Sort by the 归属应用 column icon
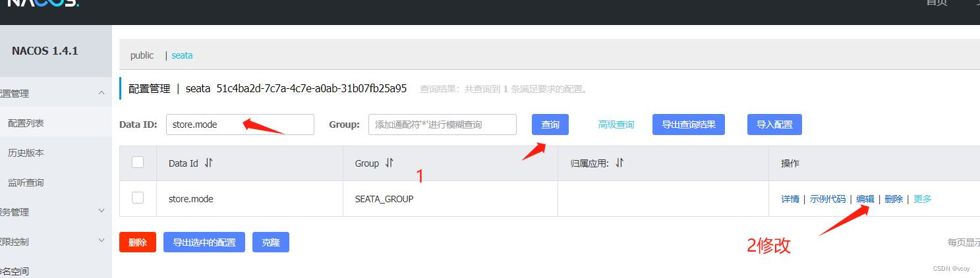 coord(619,163)
